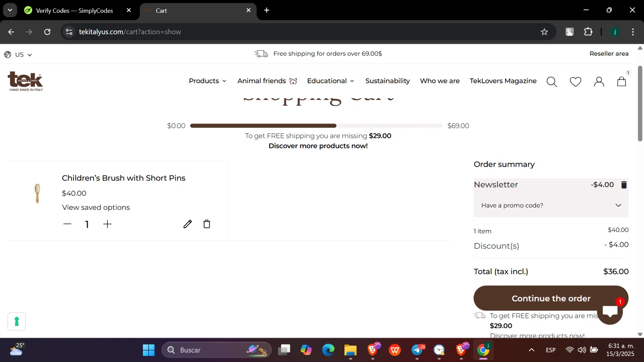The image size is (644, 362).
Task: Open the browser Extensions puzzle icon
Action: click(588, 32)
